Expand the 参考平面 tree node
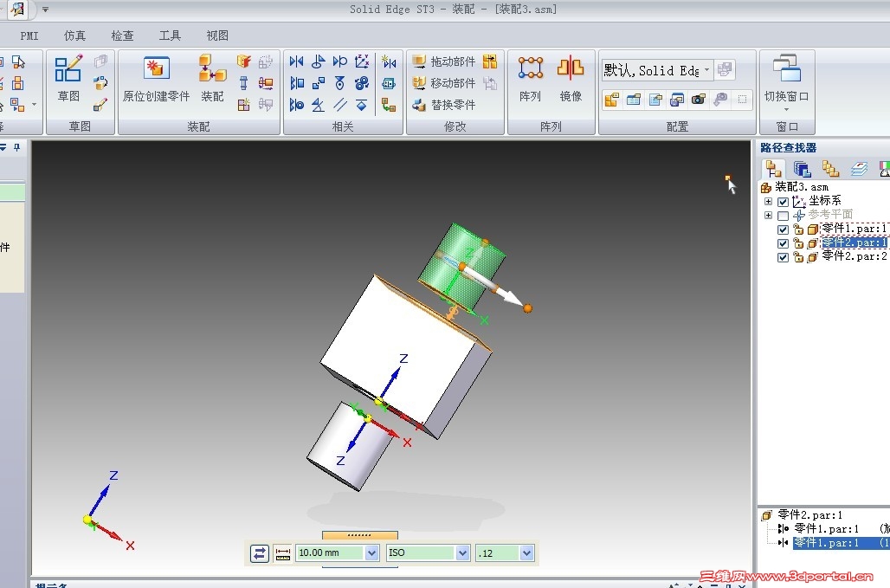Screen dimensions: 890x588 [x=768, y=216]
